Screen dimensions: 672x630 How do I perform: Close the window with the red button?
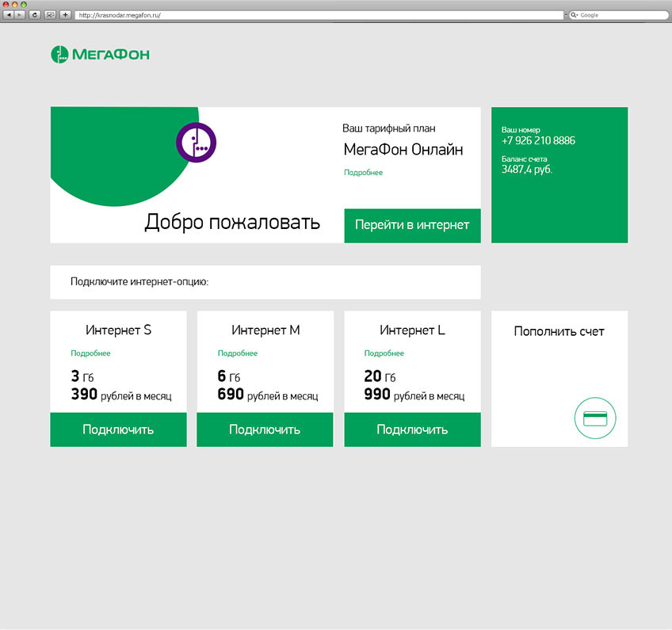click(x=6, y=4)
